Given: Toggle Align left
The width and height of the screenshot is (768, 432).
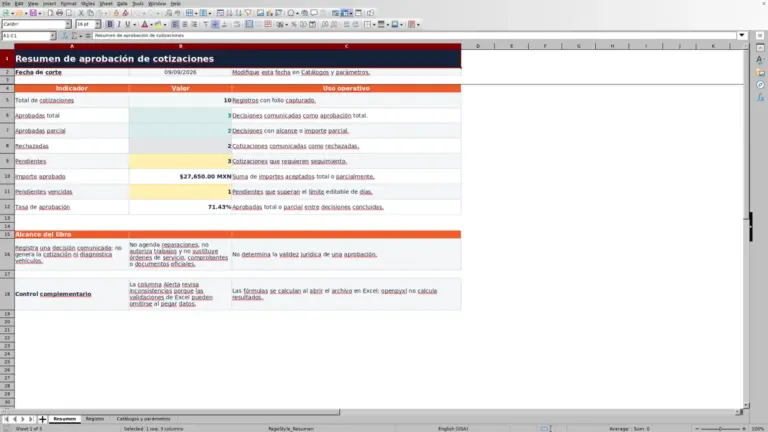Looking at the screenshot, I should [x=175, y=24].
